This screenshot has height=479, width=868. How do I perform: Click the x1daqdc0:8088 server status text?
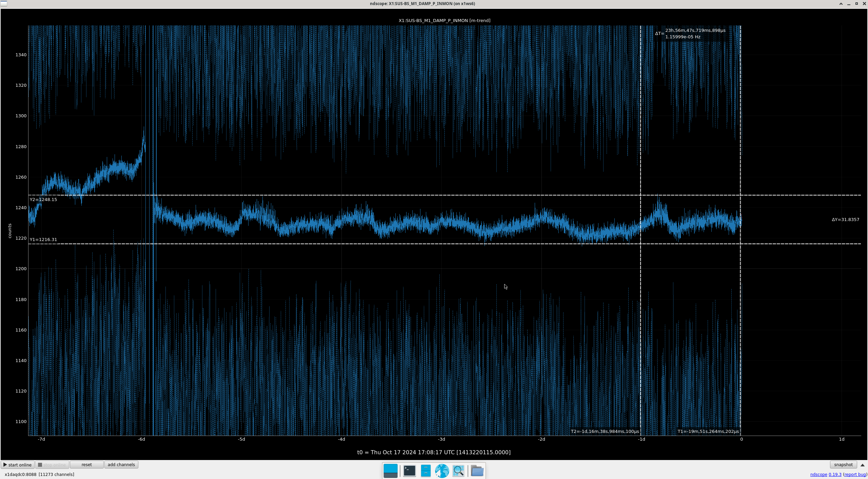pyautogui.click(x=39, y=474)
